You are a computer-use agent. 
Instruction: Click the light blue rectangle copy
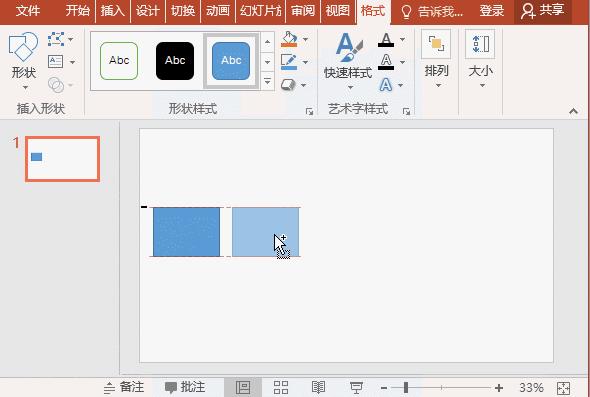[265, 232]
